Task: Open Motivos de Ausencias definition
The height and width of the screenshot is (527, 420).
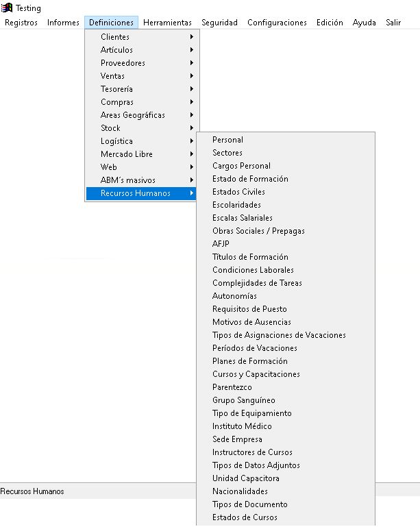Action: click(x=251, y=322)
